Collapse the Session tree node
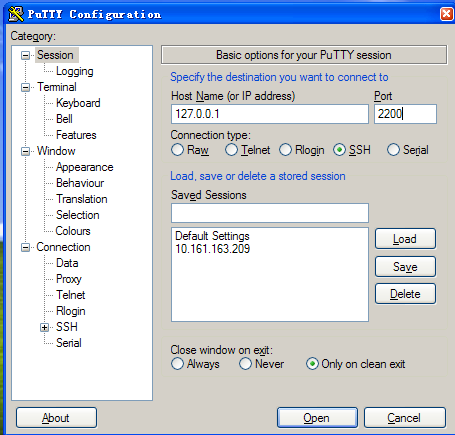 tap(25, 55)
